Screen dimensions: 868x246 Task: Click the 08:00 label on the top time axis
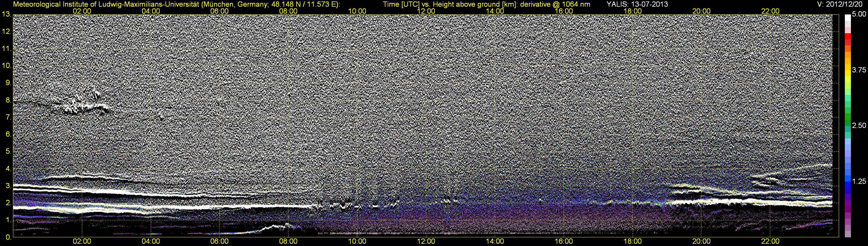click(288, 11)
